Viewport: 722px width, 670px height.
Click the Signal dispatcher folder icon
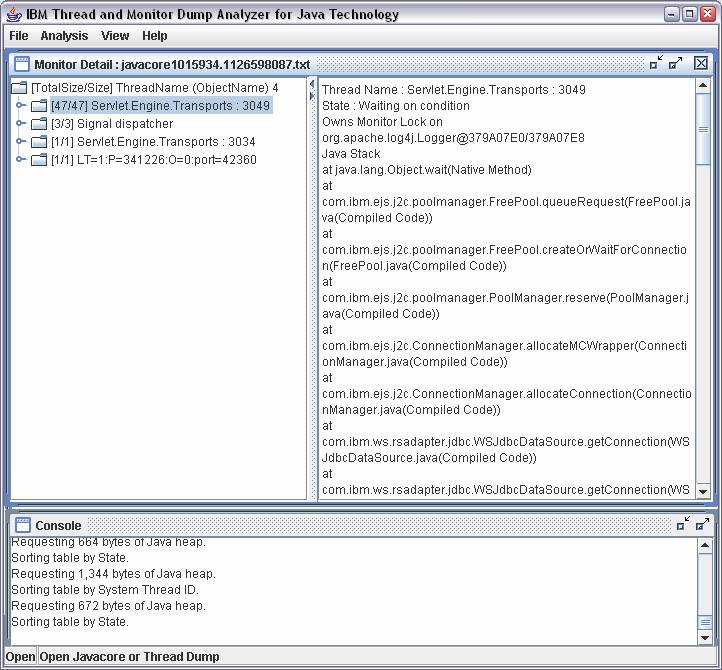(x=39, y=124)
